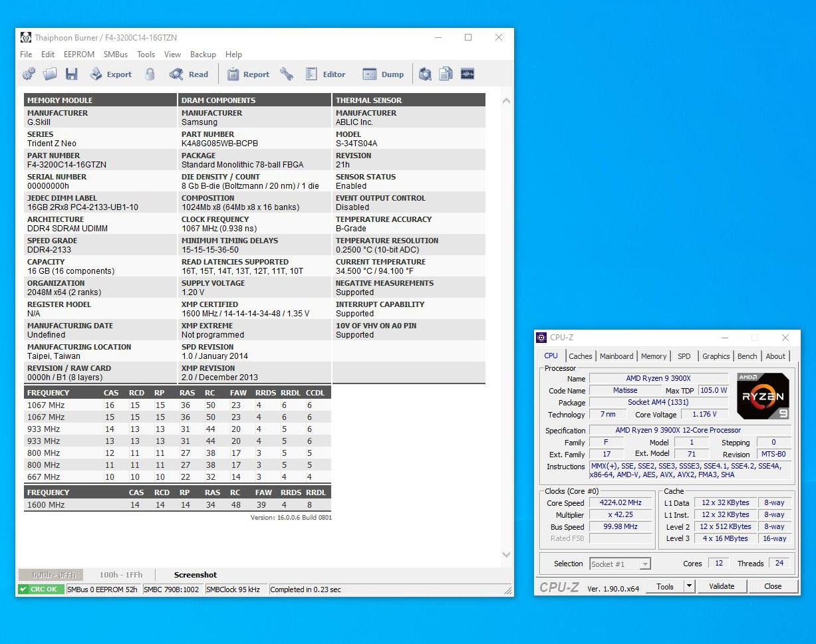This screenshot has width=816, height=644.
Task: Click the Core Voltage value 1.176 V
Action: pyautogui.click(x=704, y=415)
